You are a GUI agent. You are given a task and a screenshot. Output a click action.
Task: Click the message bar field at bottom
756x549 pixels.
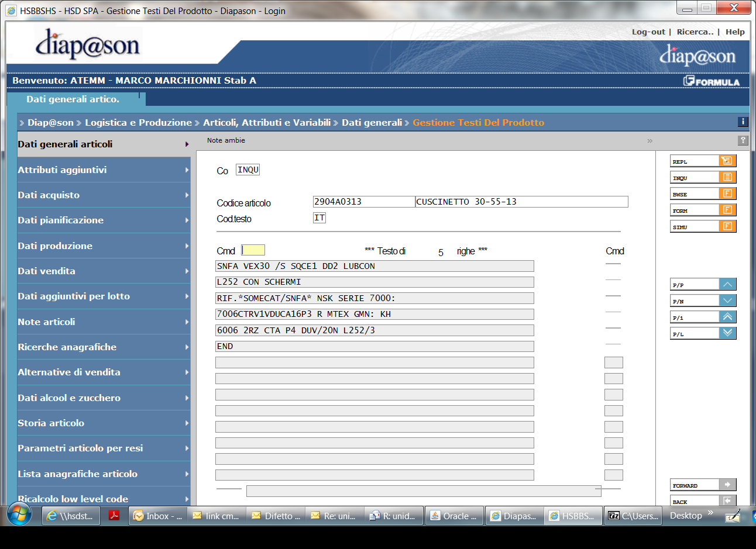click(x=424, y=491)
